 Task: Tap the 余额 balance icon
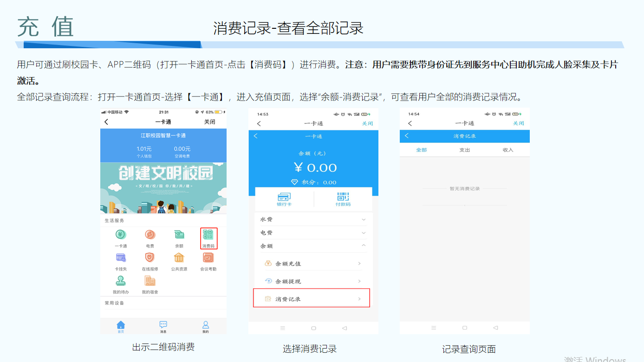pos(179,235)
